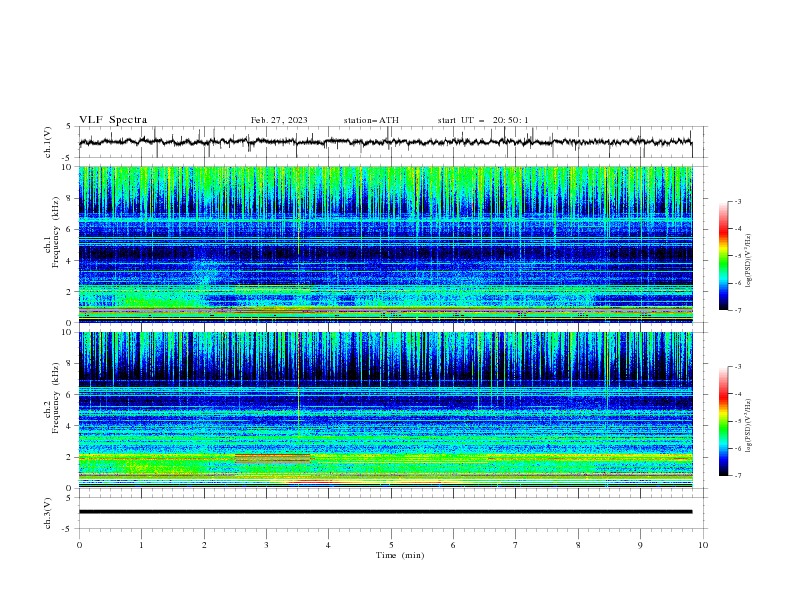Click the 'VLF Spectra' title text
Screen dimensions: 792x612
pyautogui.click(x=113, y=120)
